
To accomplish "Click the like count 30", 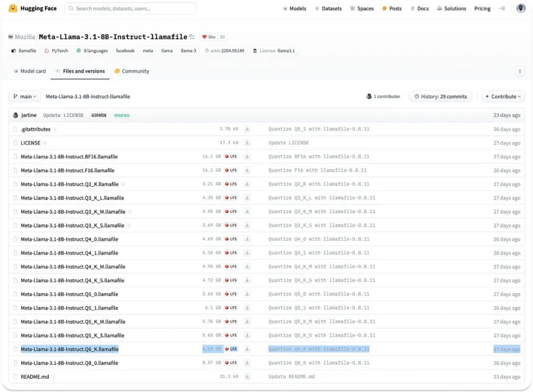I will (222, 37).
